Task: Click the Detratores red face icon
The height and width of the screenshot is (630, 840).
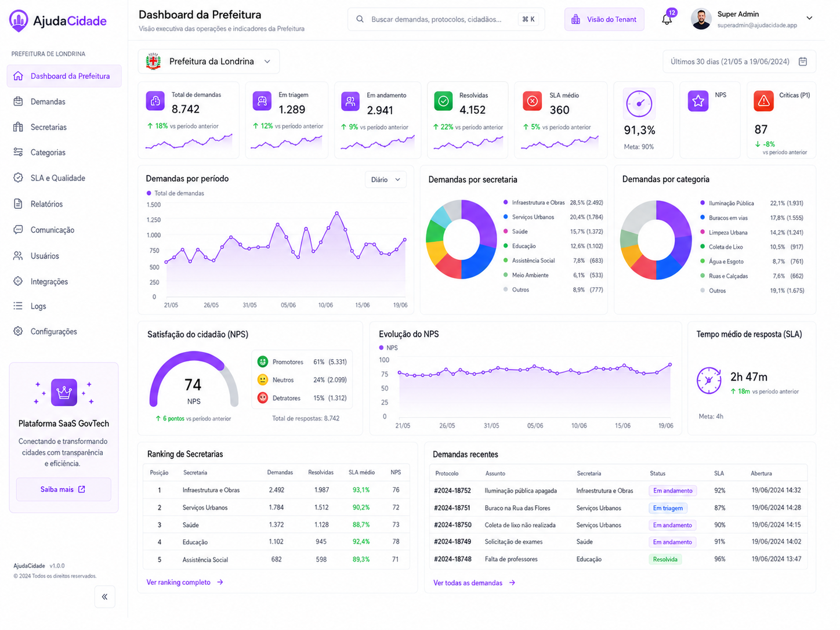Action: (x=263, y=397)
